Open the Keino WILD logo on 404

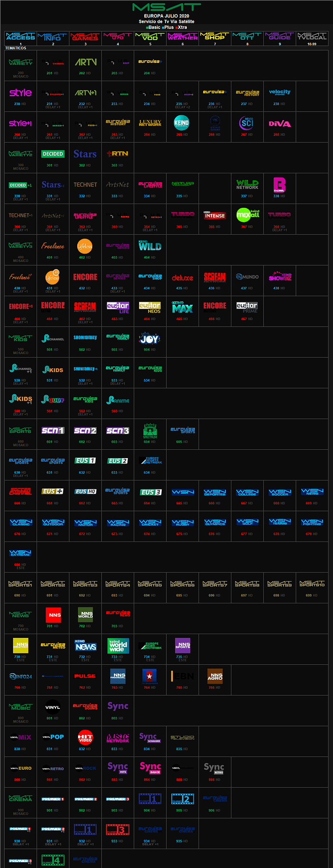(150, 246)
